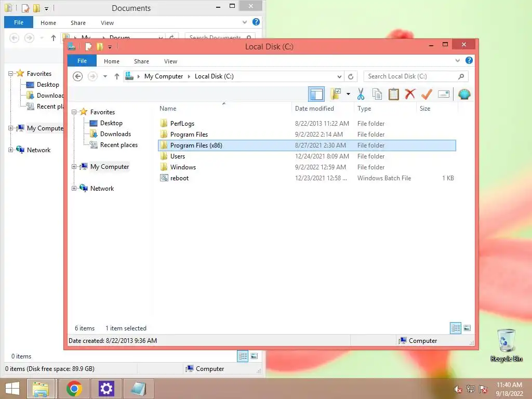This screenshot has height=399, width=532.
Task: Open Share tab in Documents window
Action: (78, 23)
